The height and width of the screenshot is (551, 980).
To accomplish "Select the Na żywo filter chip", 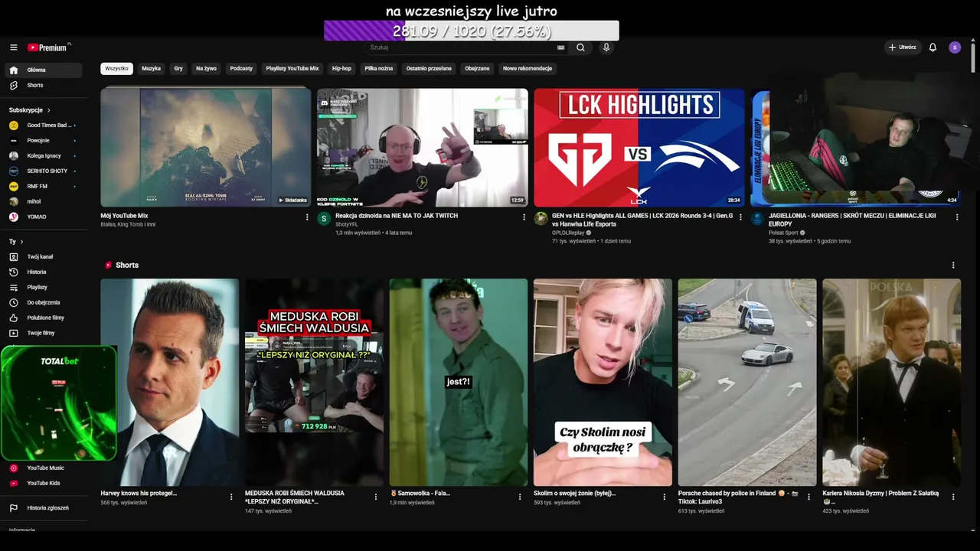I will click(x=206, y=68).
